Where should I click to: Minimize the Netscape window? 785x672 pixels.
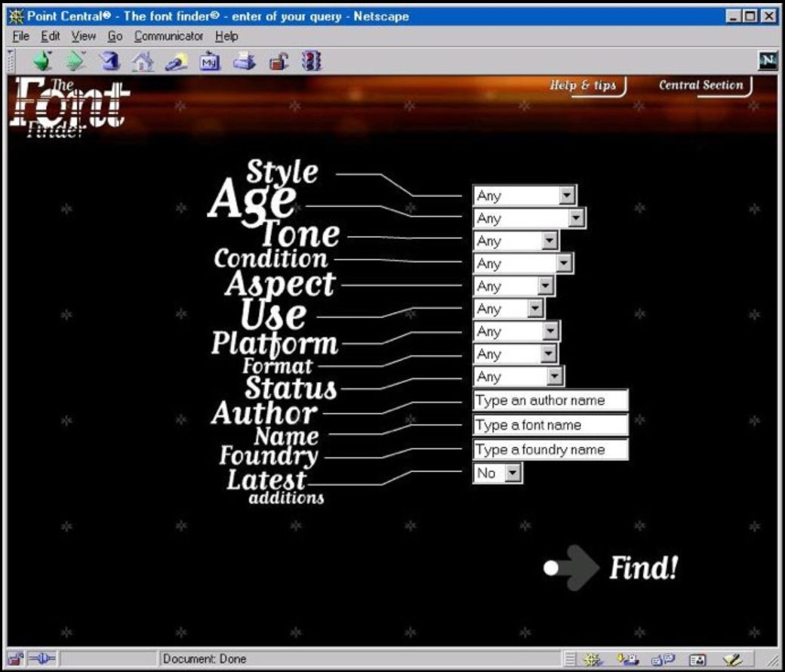pos(734,16)
